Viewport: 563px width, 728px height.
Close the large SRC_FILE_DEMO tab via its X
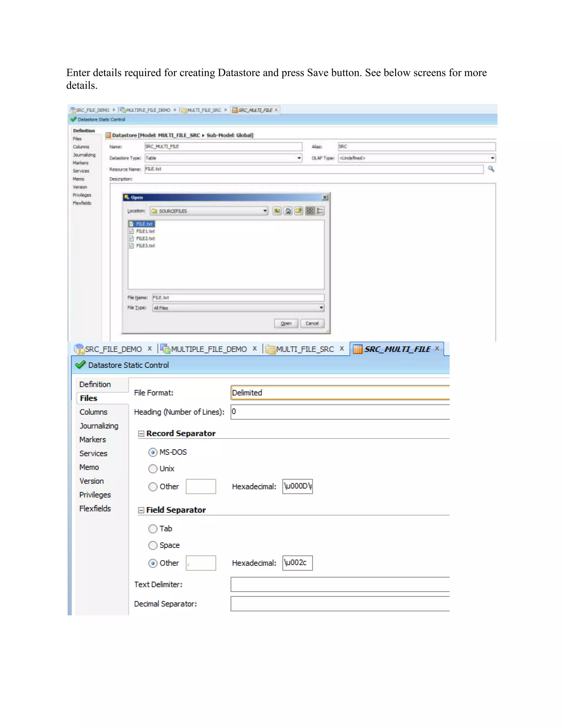[x=150, y=349]
